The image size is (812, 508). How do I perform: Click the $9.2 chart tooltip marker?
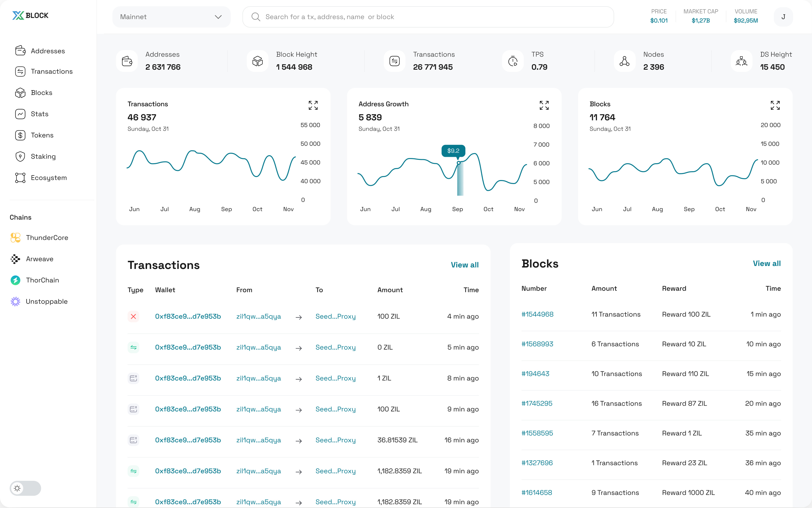453,151
